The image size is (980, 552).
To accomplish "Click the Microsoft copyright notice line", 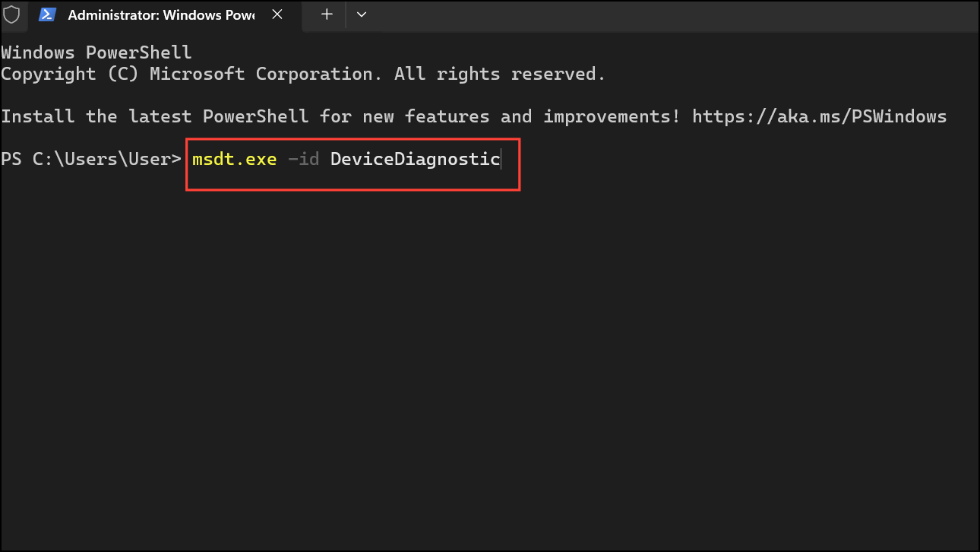I will 302,73.
